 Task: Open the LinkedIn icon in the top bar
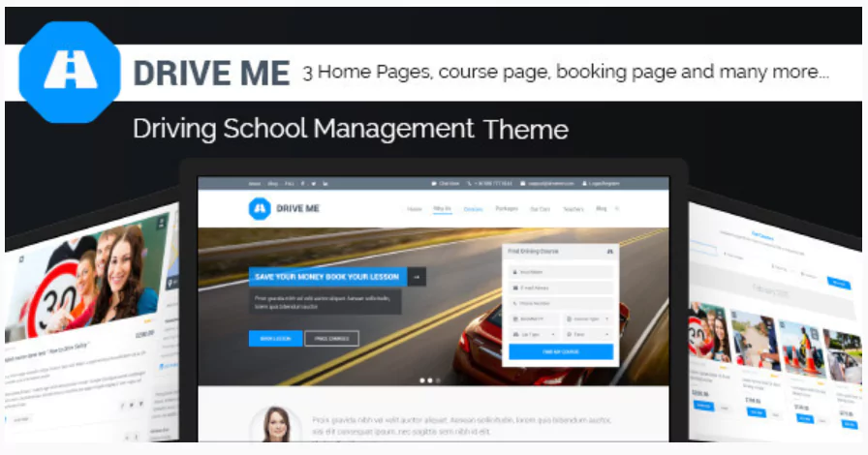325,183
